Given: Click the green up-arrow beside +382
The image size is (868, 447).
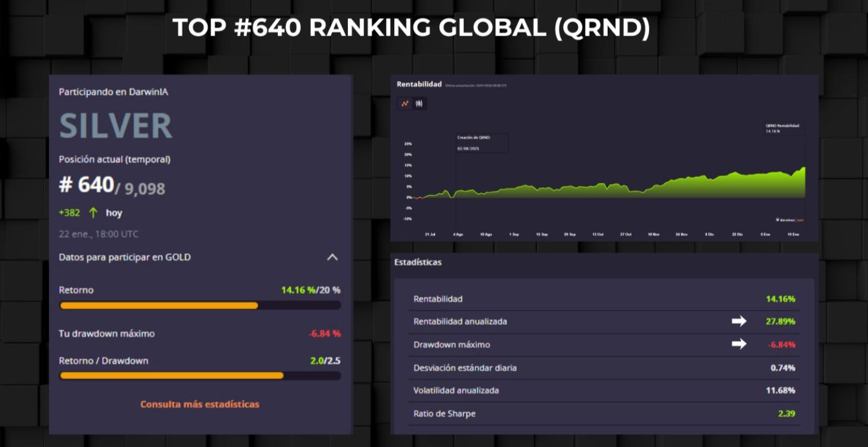Looking at the screenshot, I should 93,213.
